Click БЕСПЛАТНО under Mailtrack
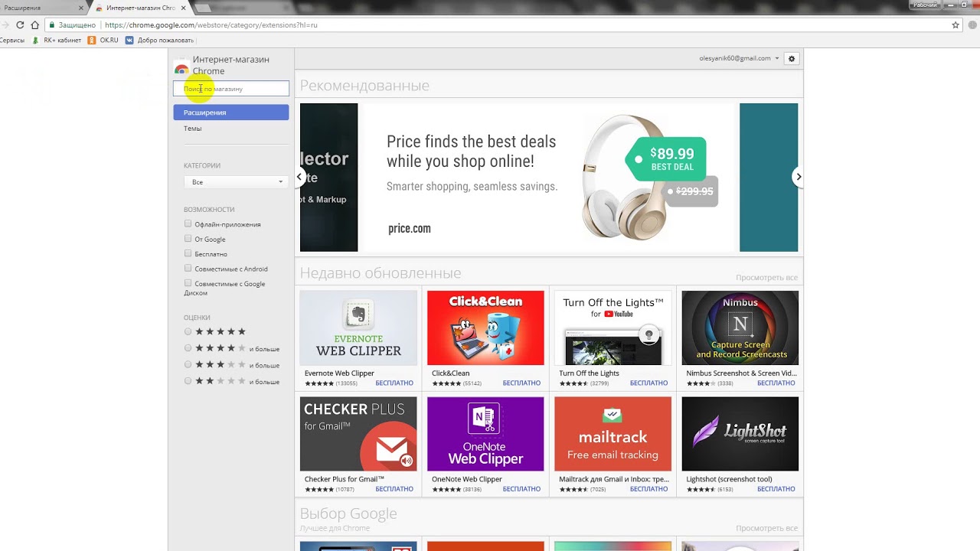980x551 pixels. click(648, 489)
